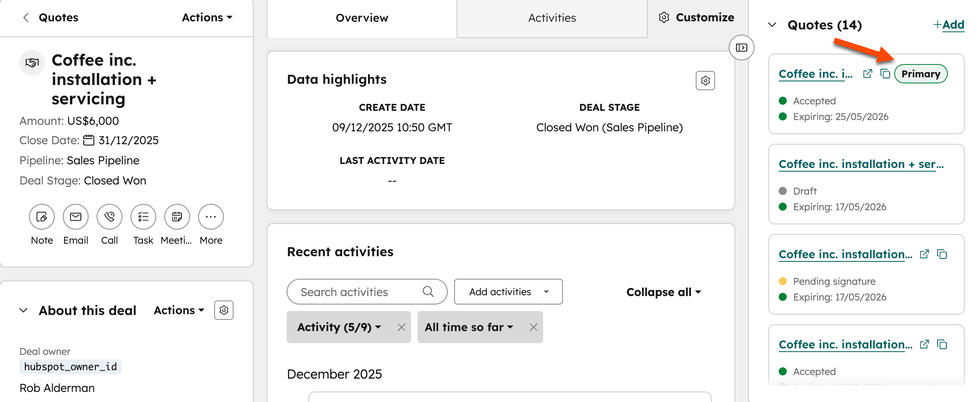Open the About this deal settings gear
The height and width of the screenshot is (402, 980).
pyautogui.click(x=224, y=310)
